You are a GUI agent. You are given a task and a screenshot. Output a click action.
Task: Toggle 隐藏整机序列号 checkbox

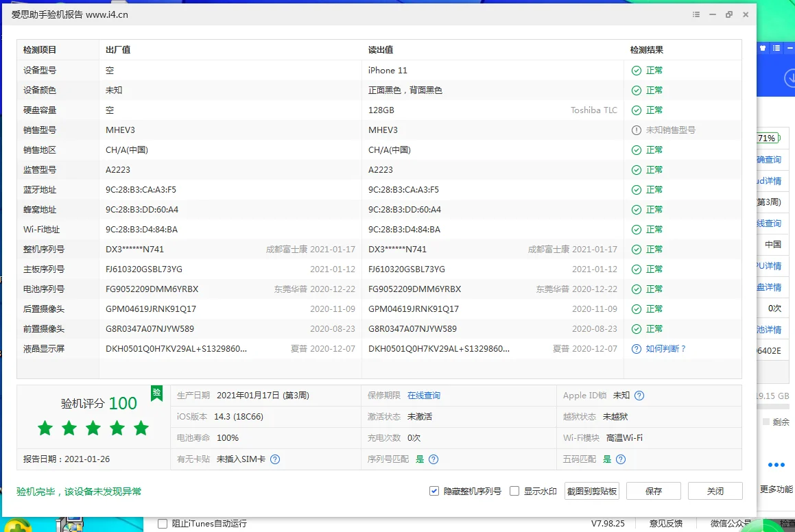[x=434, y=491]
